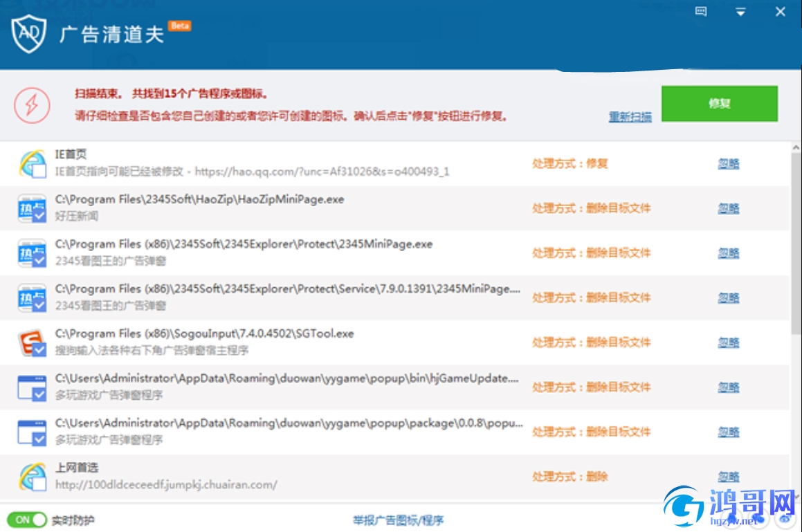Click the hao.qq.com homepage description text
The height and width of the screenshot is (532, 802).
(x=252, y=172)
